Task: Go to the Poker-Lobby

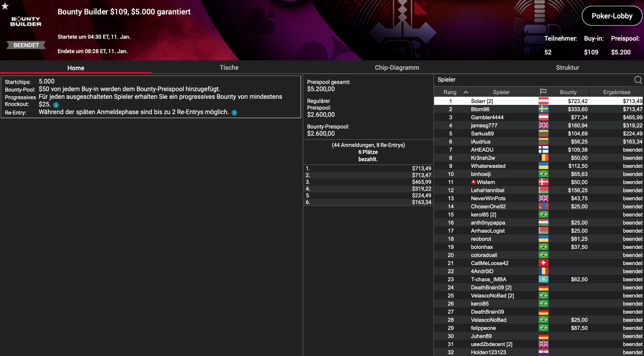Action: [612, 16]
